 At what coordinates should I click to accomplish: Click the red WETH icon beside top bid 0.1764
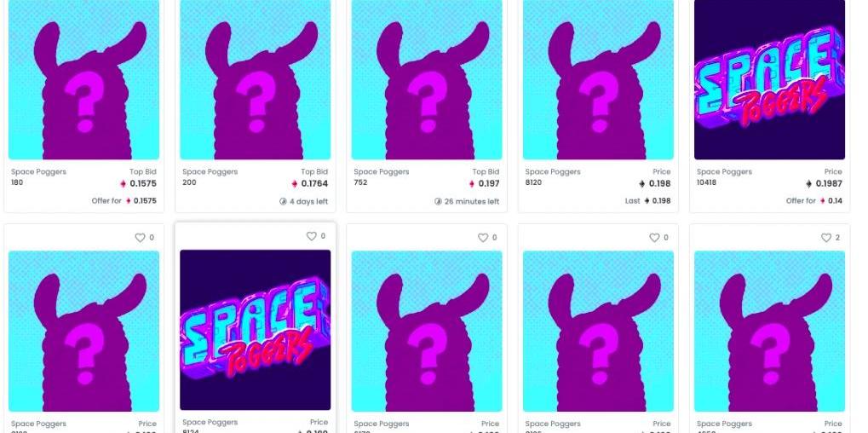[x=295, y=184]
